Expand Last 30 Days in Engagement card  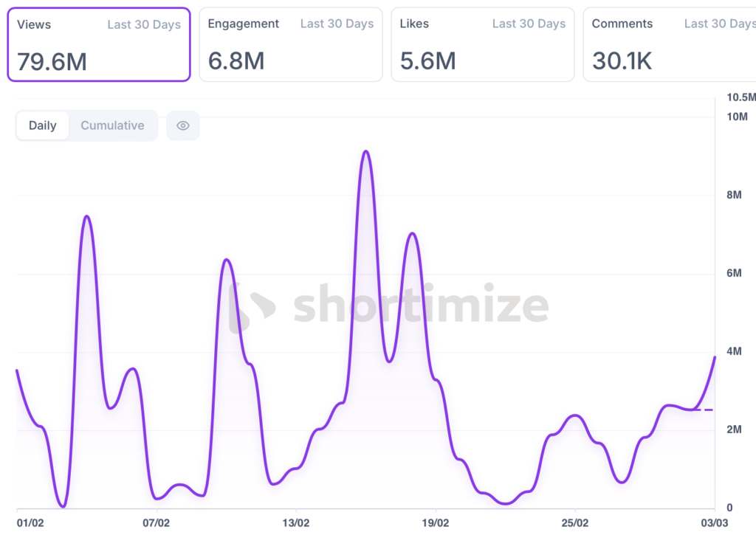click(x=337, y=24)
